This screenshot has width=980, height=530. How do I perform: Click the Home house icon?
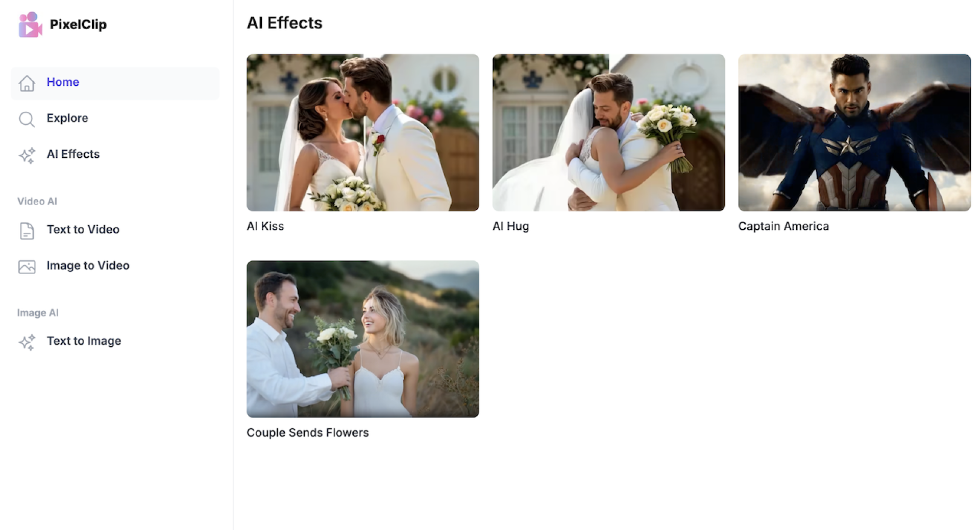click(27, 83)
